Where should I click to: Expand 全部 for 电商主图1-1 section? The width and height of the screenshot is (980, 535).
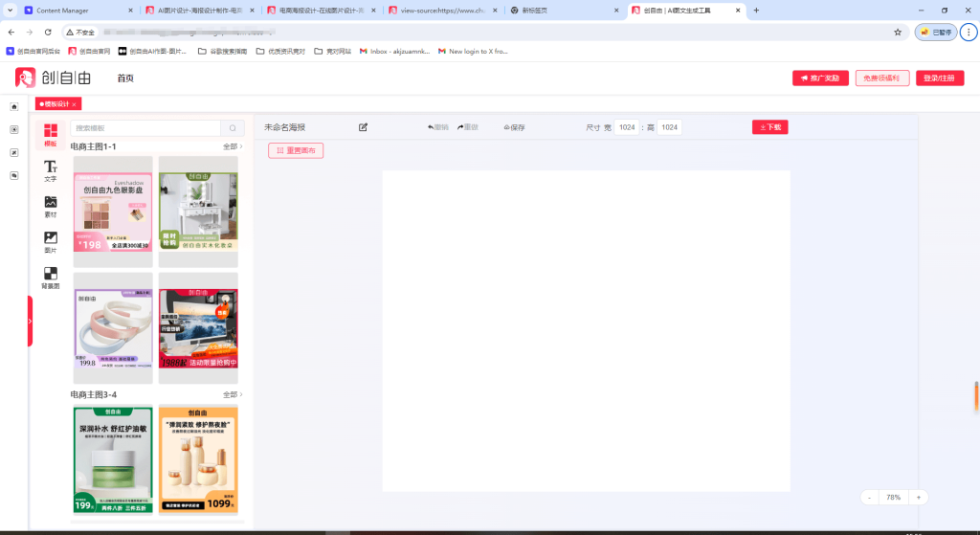pos(233,146)
